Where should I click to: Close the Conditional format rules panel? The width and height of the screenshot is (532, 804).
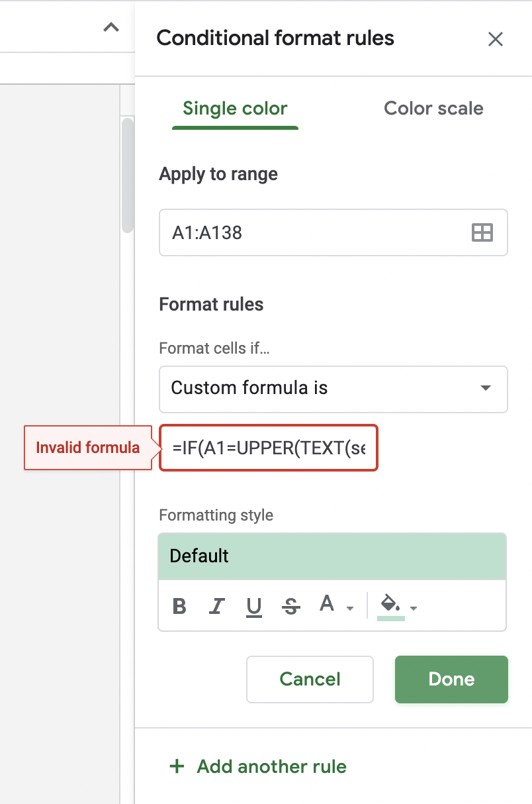coord(496,39)
